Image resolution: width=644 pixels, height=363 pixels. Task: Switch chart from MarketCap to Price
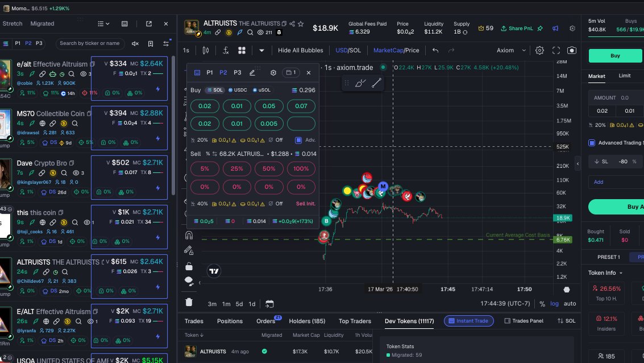point(412,50)
